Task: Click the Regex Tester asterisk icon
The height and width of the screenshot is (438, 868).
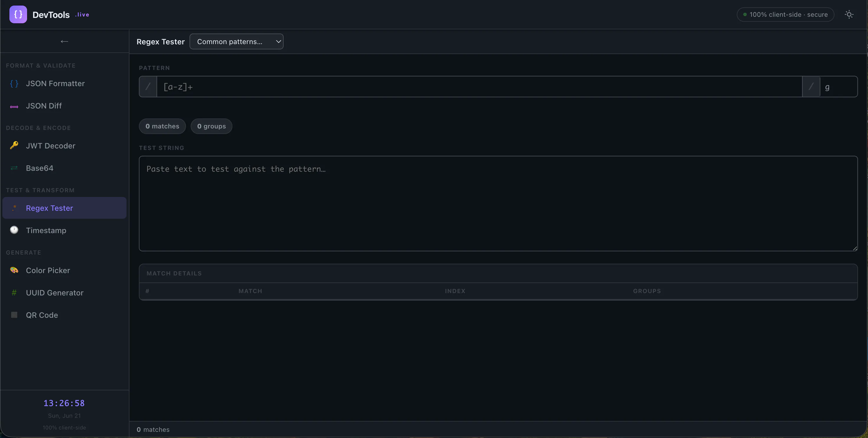Action: [x=14, y=208]
